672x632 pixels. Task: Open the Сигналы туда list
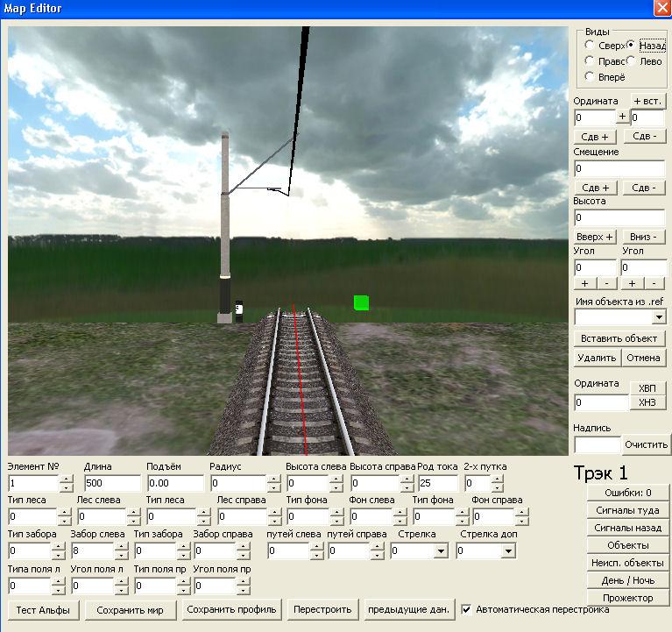pos(629,510)
